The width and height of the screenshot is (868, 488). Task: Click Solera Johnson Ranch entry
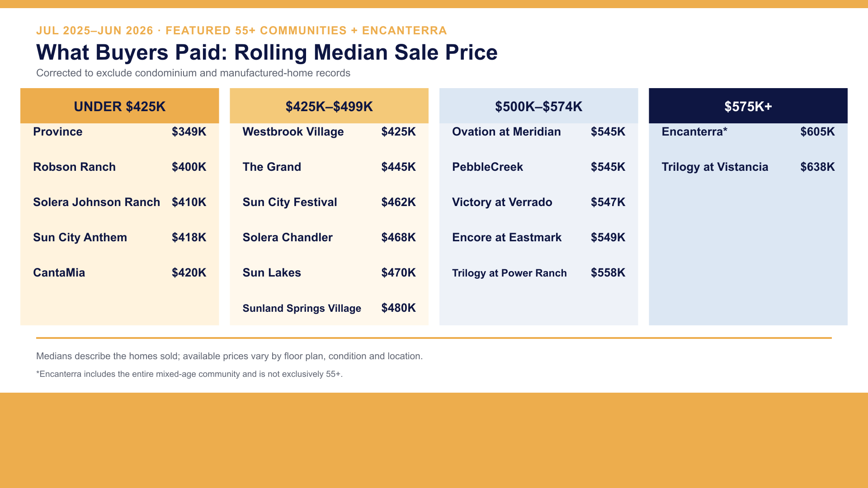click(119, 202)
